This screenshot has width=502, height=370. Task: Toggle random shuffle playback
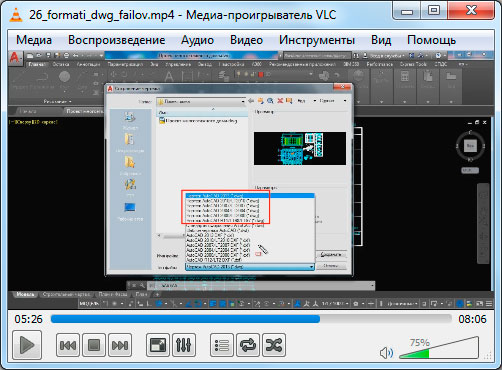point(274,345)
